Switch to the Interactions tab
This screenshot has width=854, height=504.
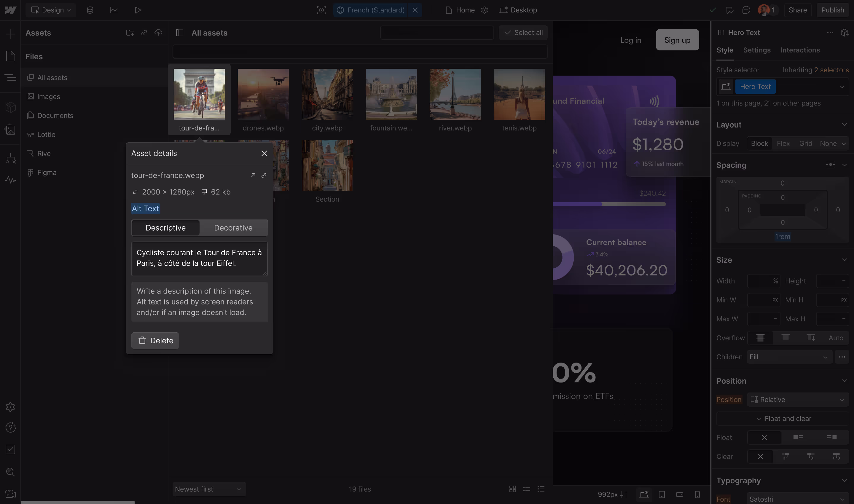coord(800,50)
